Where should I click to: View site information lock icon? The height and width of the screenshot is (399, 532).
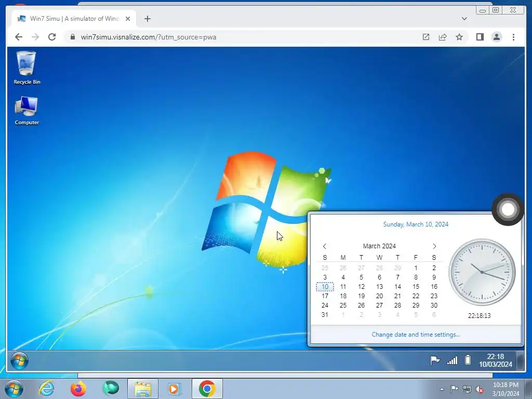coord(73,37)
